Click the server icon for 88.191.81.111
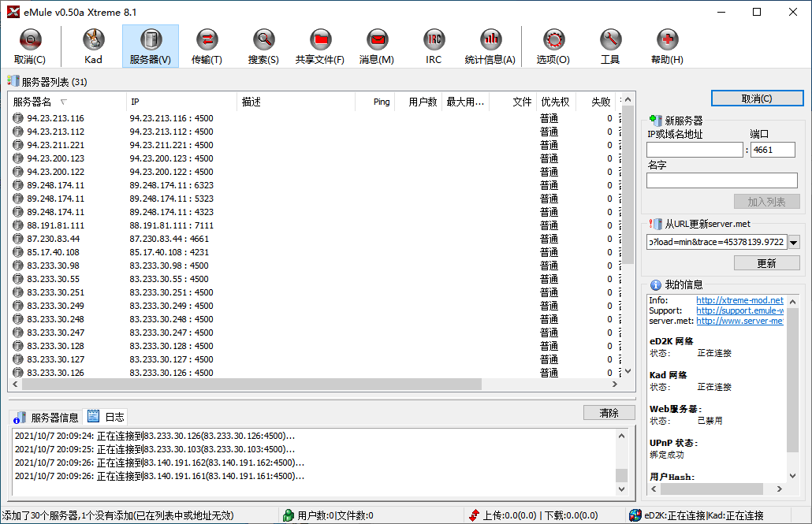 (x=18, y=225)
